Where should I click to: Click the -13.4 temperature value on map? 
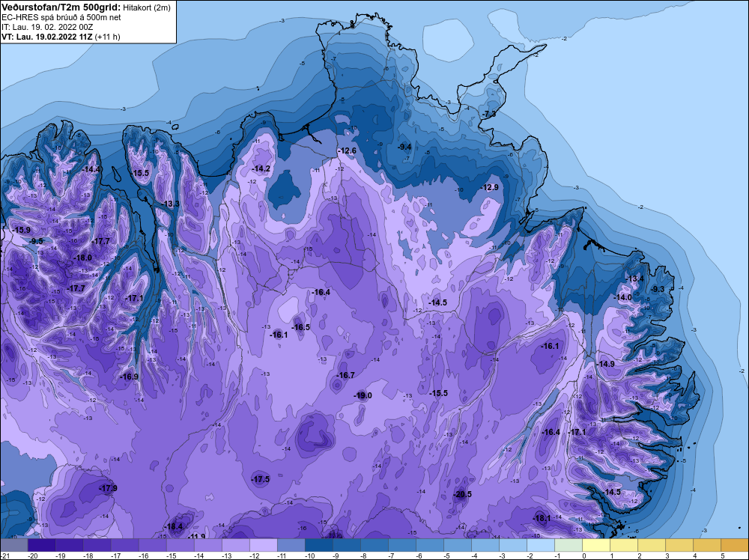(x=634, y=279)
